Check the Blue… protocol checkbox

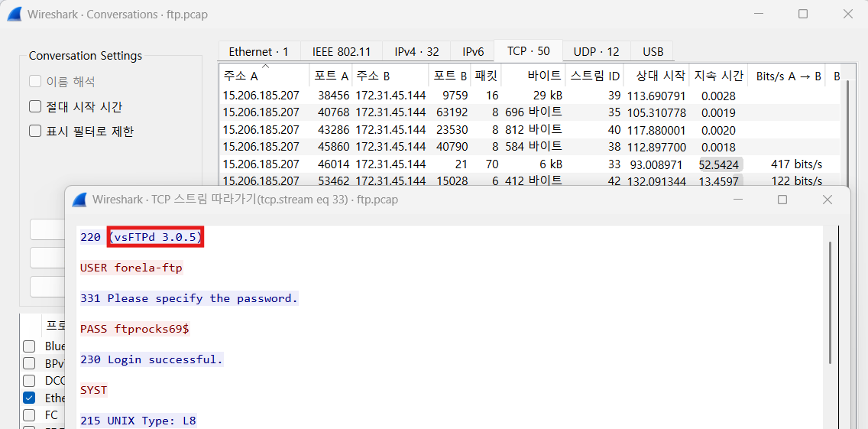click(29, 346)
